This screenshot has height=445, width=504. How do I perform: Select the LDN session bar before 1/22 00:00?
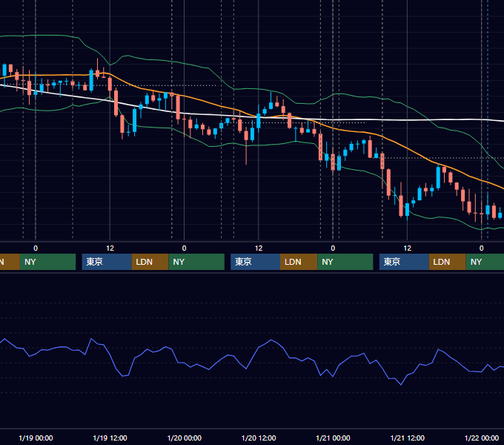[x=448, y=262]
